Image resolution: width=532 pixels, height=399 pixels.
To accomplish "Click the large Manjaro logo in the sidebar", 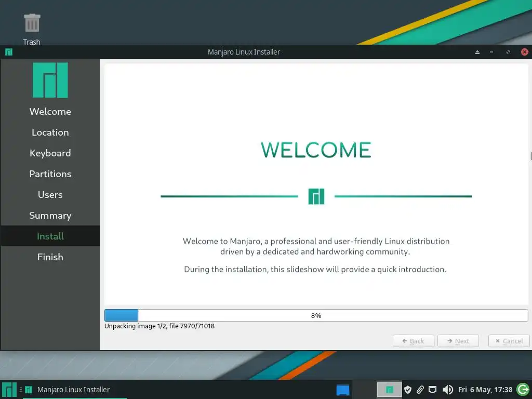I will point(50,80).
